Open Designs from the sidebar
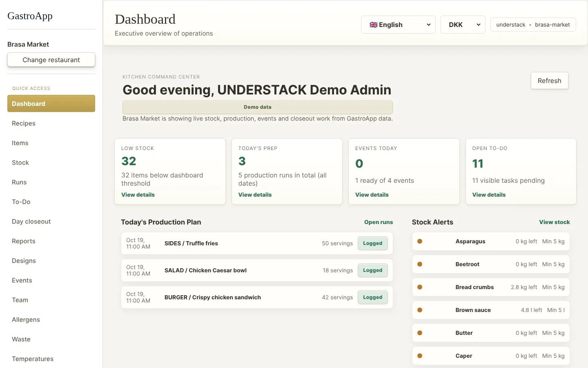 tap(51, 260)
